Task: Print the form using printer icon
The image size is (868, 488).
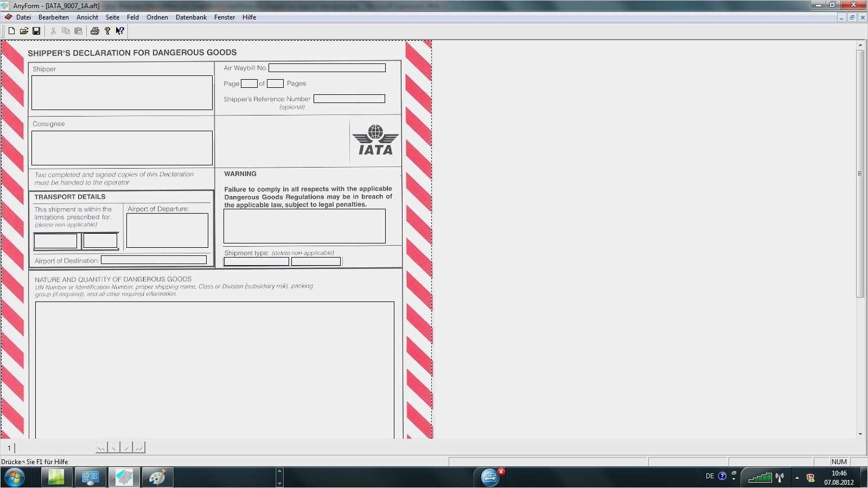Action: [95, 31]
